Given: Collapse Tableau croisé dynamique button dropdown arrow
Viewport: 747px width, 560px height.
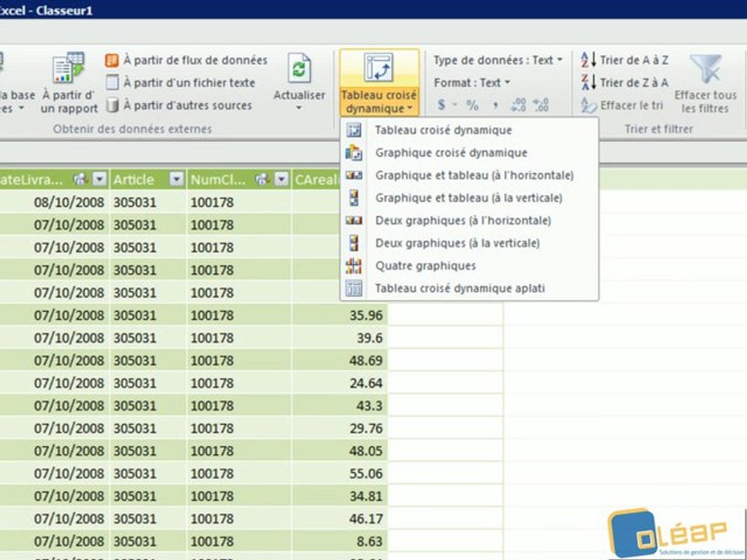Looking at the screenshot, I should pos(410,109).
